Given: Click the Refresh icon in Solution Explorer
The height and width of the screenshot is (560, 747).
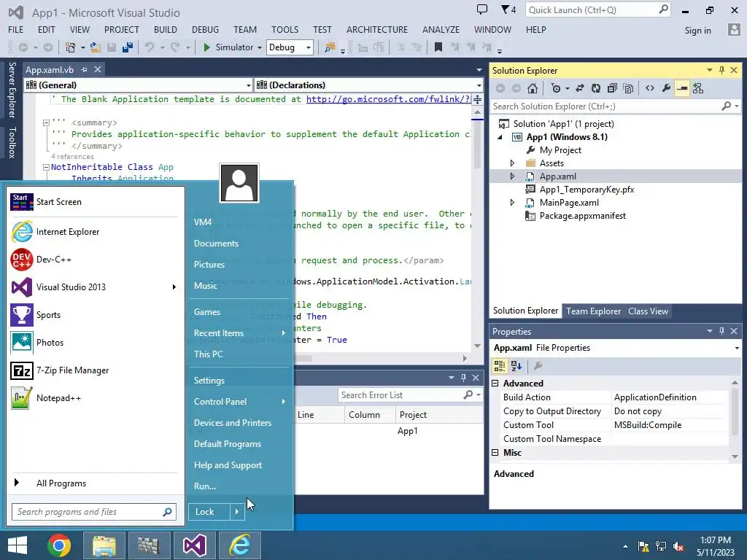Looking at the screenshot, I should coord(596,88).
